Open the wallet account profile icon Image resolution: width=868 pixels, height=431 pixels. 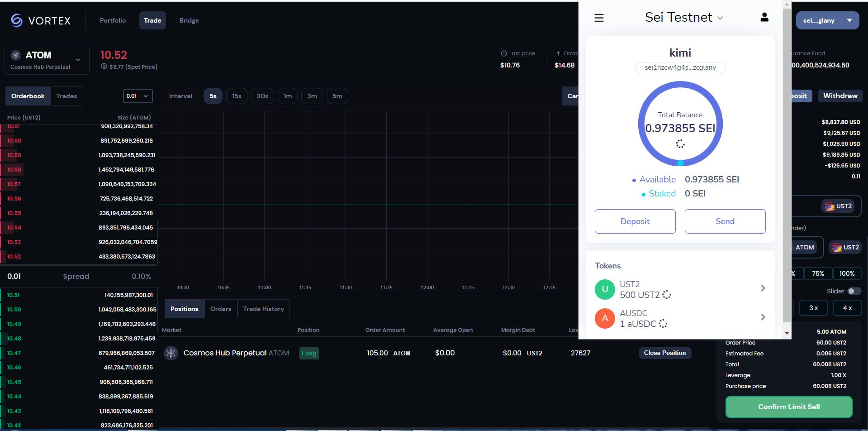click(764, 17)
